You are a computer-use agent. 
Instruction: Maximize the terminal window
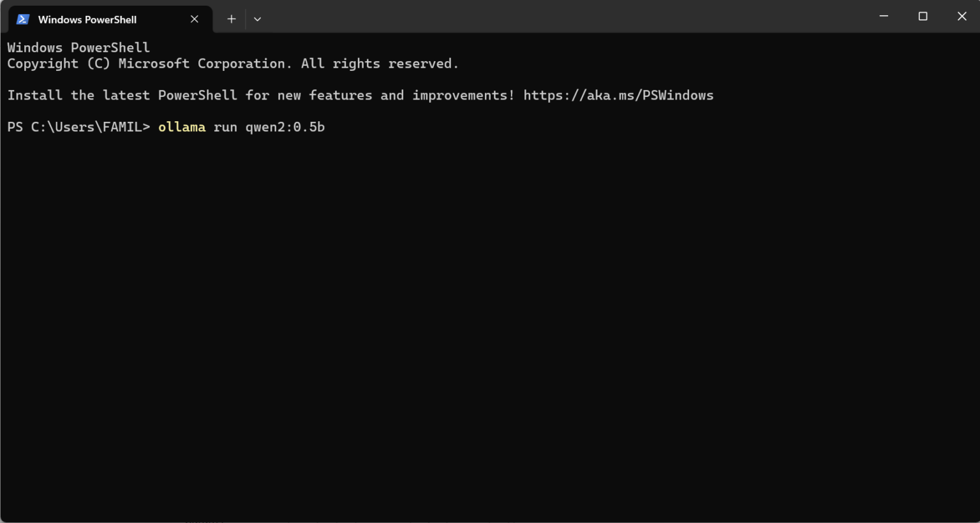point(923,16)
